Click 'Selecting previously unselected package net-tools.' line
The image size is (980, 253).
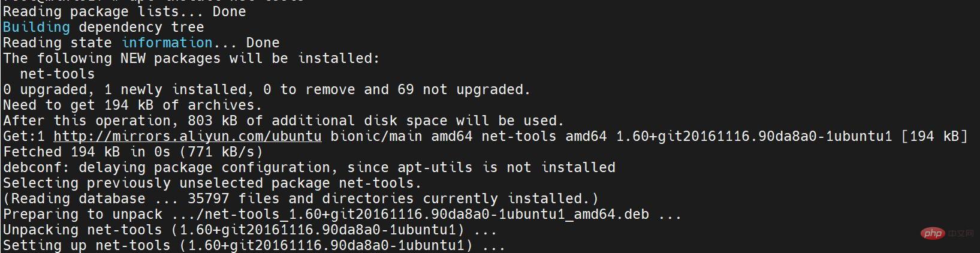tap(212, 183)
